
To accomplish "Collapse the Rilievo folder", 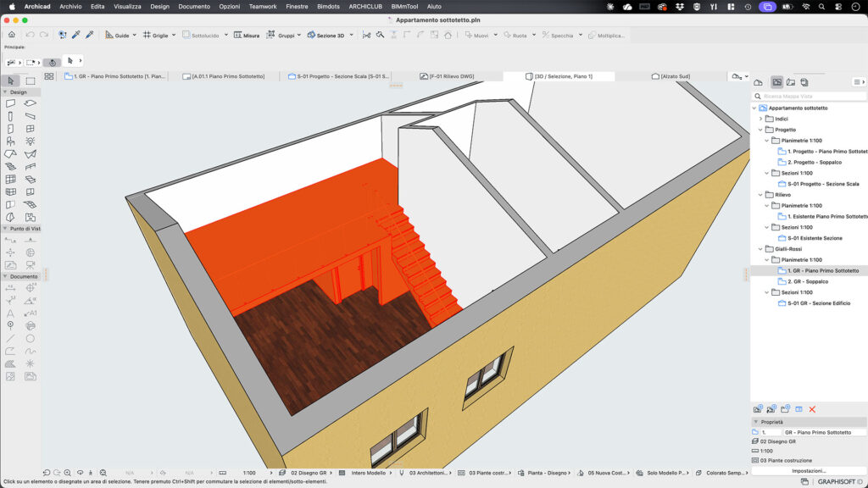I will [760, 195].
